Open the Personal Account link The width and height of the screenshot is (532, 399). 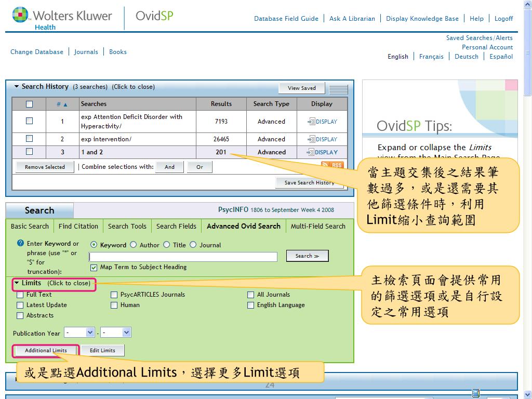point(487,47)
